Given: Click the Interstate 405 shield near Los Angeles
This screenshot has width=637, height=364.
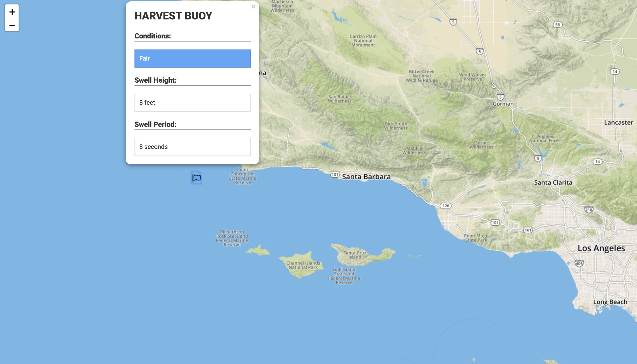Looking at the screenshot, I should [579, 264].
